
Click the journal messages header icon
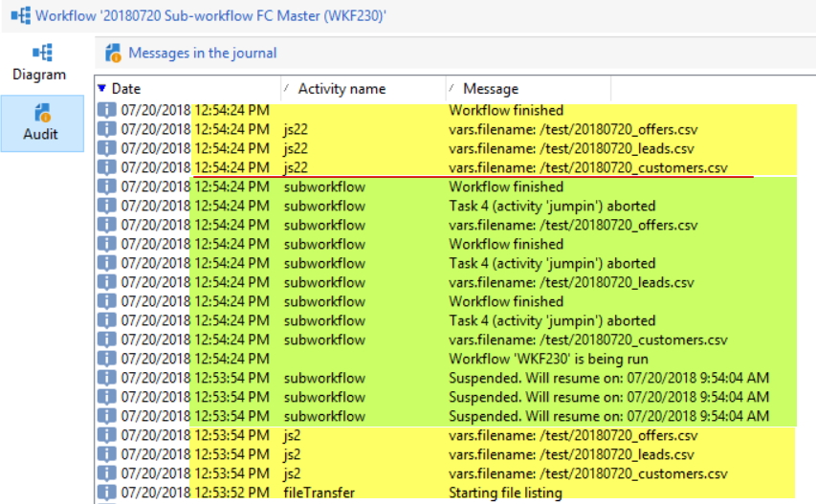[x=114, y=53]
